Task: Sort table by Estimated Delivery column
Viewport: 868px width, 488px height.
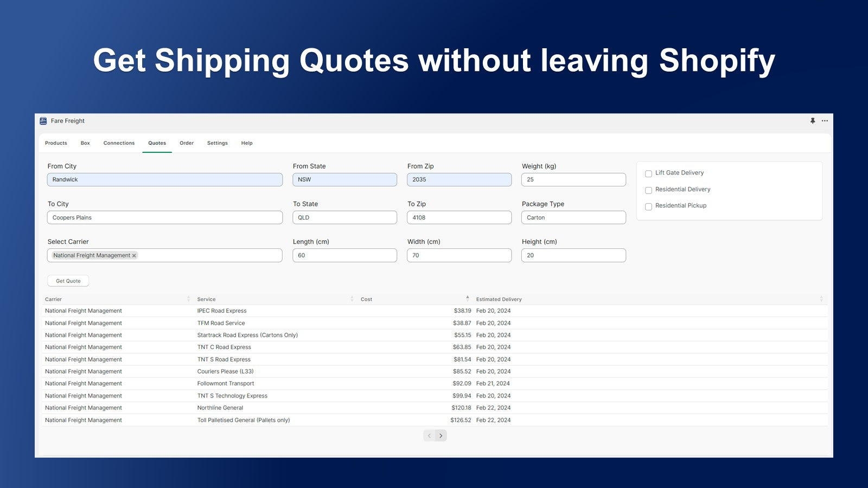Action: (821, 299)
